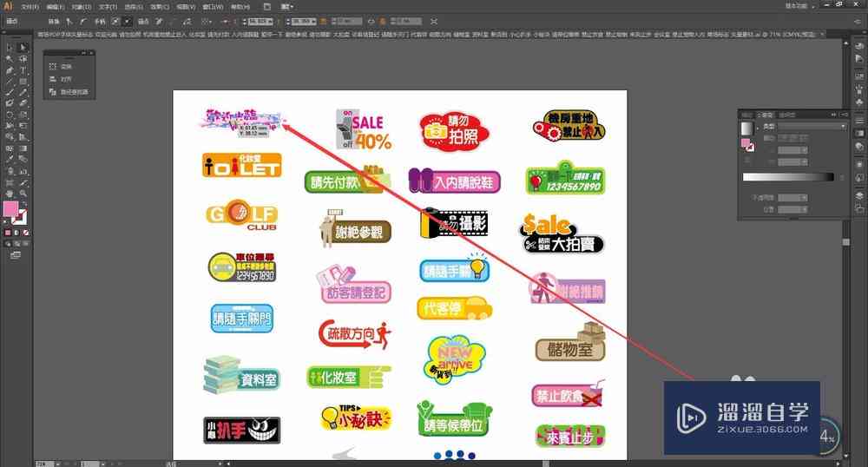Select the Scale tool
The image size is (868, 467).
coord(23,115)
